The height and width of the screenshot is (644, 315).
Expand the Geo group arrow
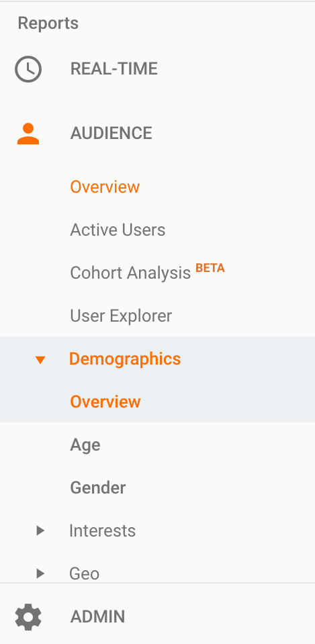tap(40, 573)
